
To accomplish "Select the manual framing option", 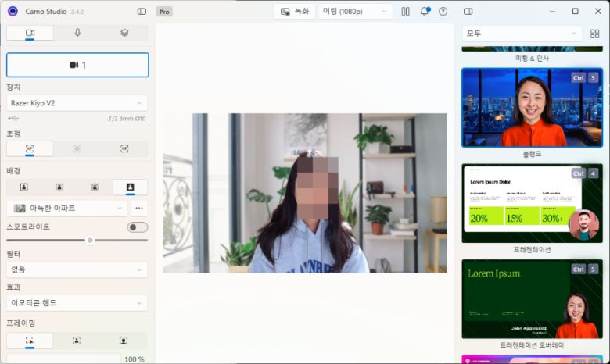I will tap(30, 341).
